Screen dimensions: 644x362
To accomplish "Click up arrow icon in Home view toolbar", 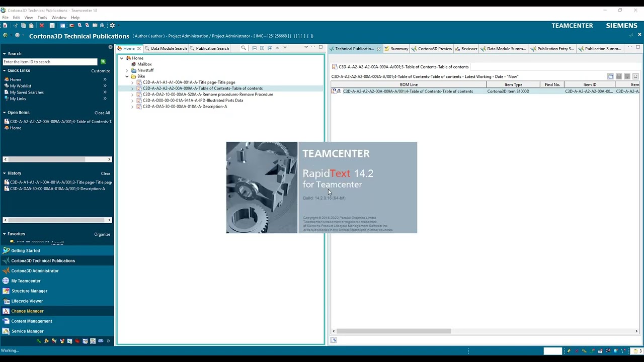I will click(x=277, y=48).
